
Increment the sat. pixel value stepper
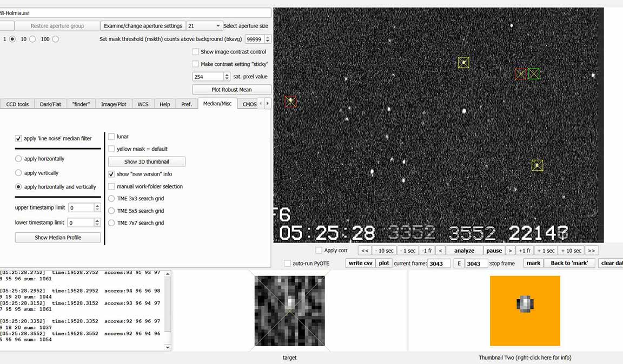tap(227, 75)
